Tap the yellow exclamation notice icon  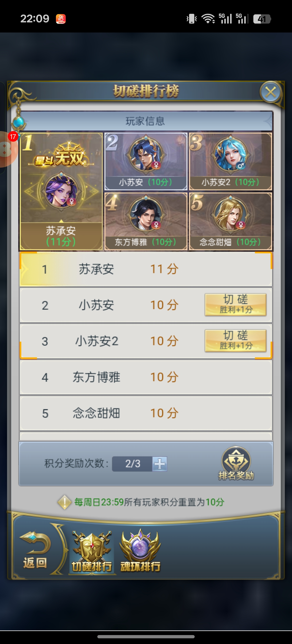point(64,502)
